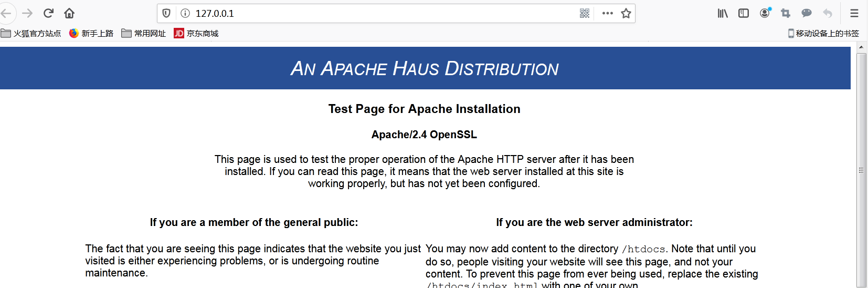Open page actions three-dot menu
Screen dimensions: 868x288
(x=608, y=13)
